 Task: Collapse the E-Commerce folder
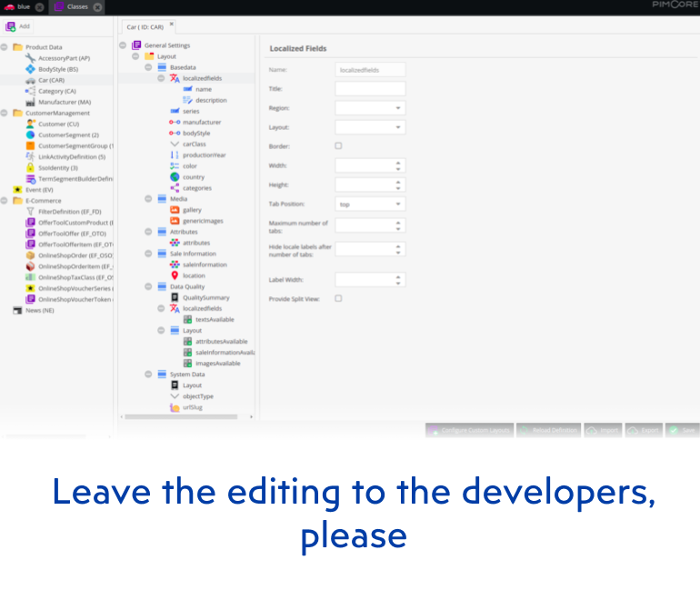[4, 200]
